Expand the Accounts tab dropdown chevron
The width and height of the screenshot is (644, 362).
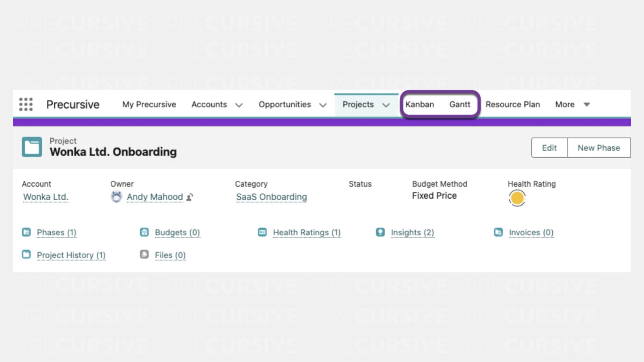[x=239, y=105]
